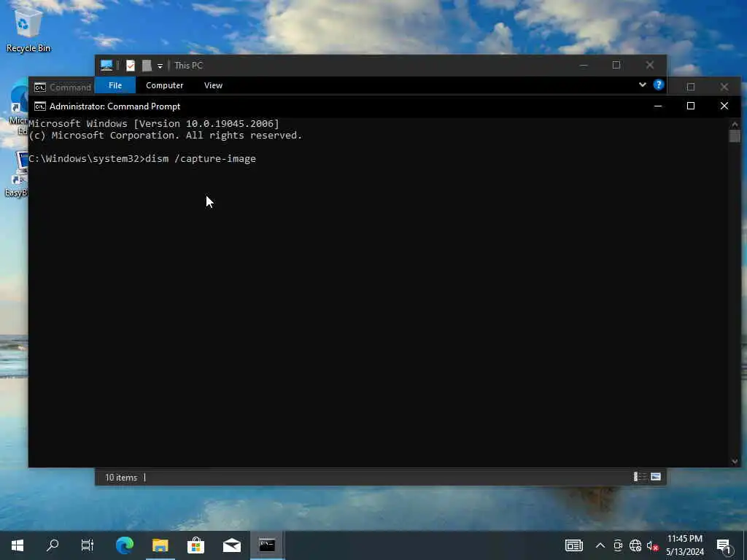747x560 pixels.
Task: Minimize the Administrator Command Prompt window
Action: click(x=658, y=106)
